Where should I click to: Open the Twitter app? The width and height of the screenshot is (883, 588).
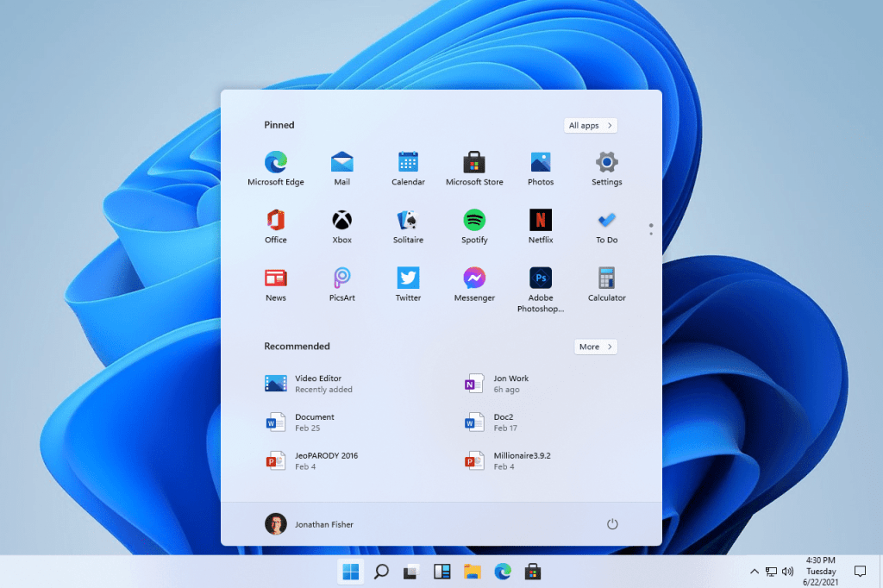coord(408,278)
